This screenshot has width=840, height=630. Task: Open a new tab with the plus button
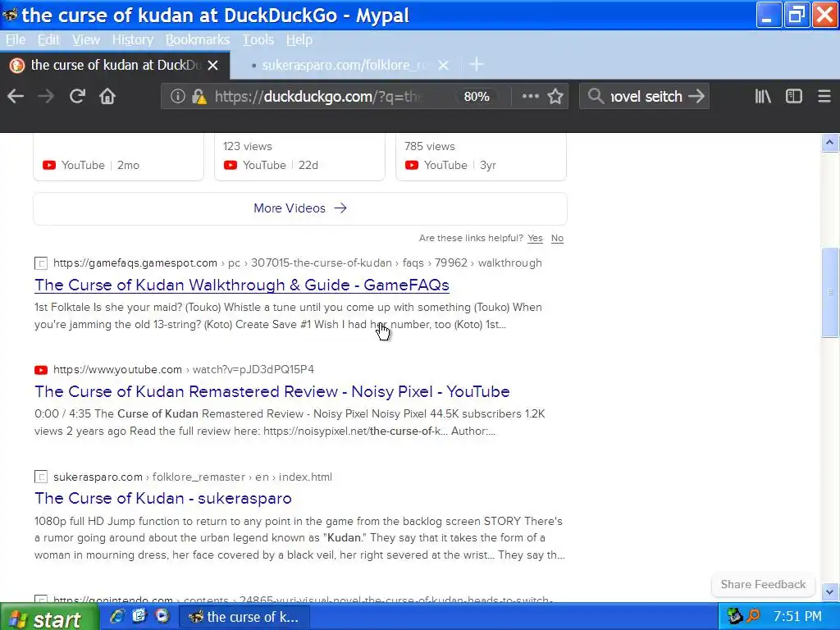(x=477, y=65)
